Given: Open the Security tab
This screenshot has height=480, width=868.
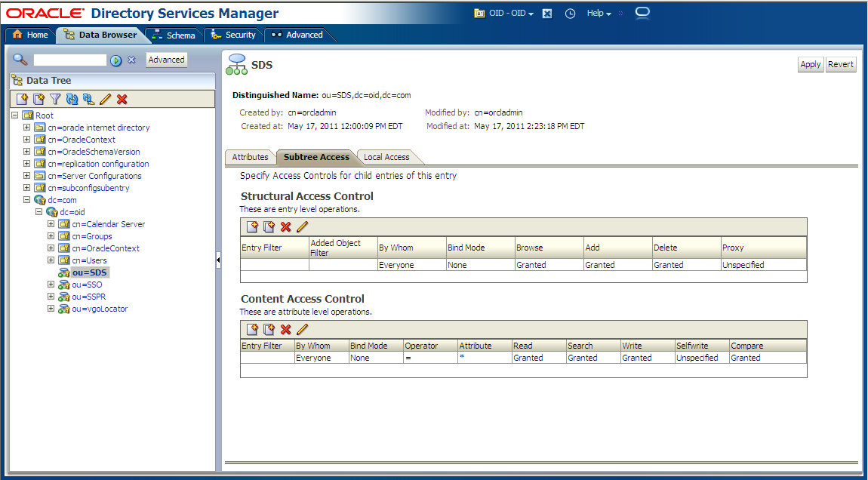Looking at the screenshot, I should (x=233, y=35).
